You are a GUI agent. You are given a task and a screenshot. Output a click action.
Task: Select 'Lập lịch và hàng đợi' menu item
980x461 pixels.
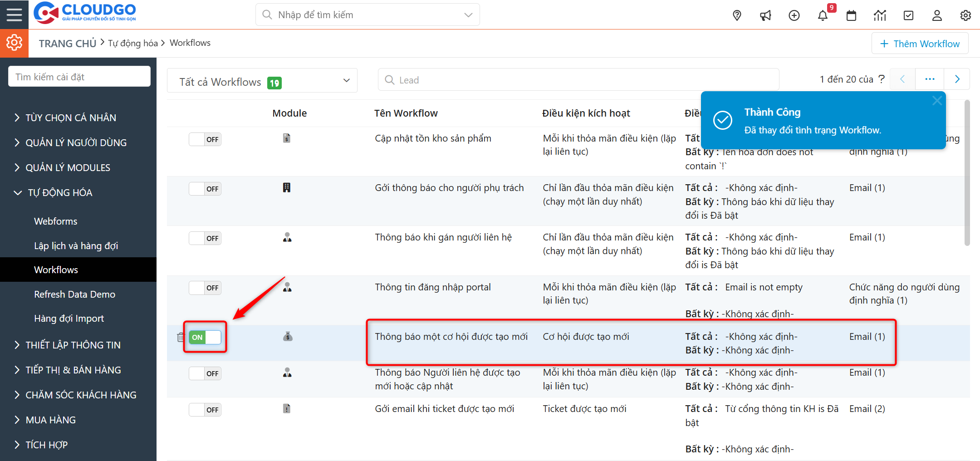(x=76, y=245)
